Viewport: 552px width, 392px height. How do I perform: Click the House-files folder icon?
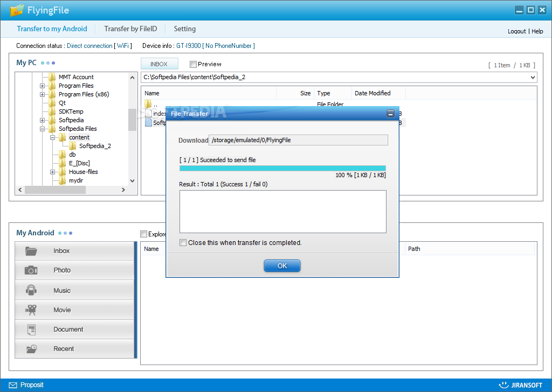63,172
